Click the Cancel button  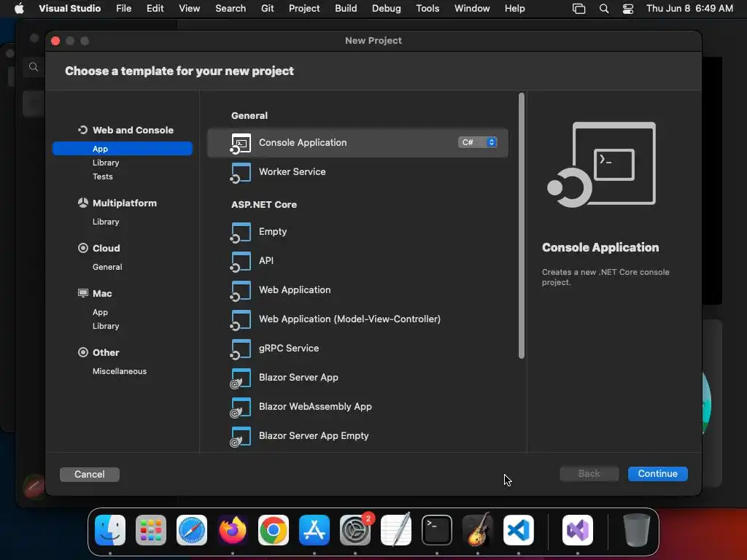click(90, 474)
